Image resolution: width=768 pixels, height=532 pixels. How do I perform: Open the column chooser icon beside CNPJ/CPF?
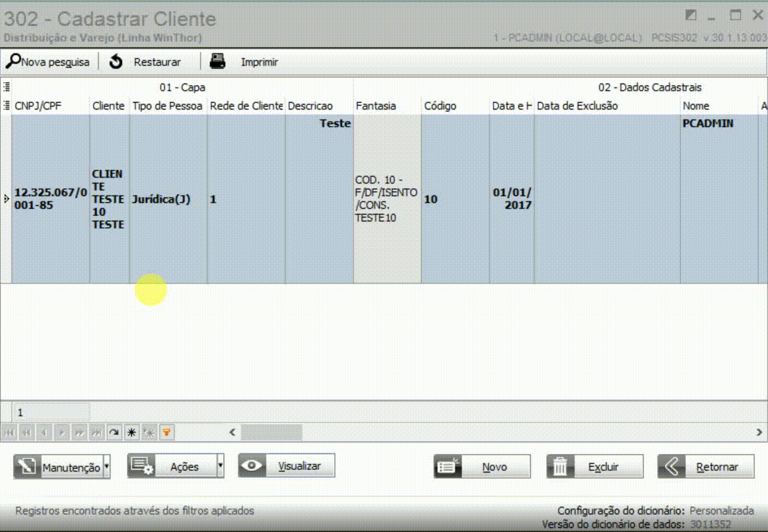coord(6,105)
